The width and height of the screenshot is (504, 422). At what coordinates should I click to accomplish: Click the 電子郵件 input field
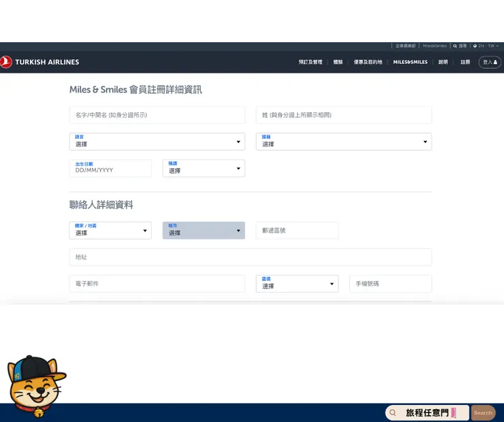pos(157,284)
